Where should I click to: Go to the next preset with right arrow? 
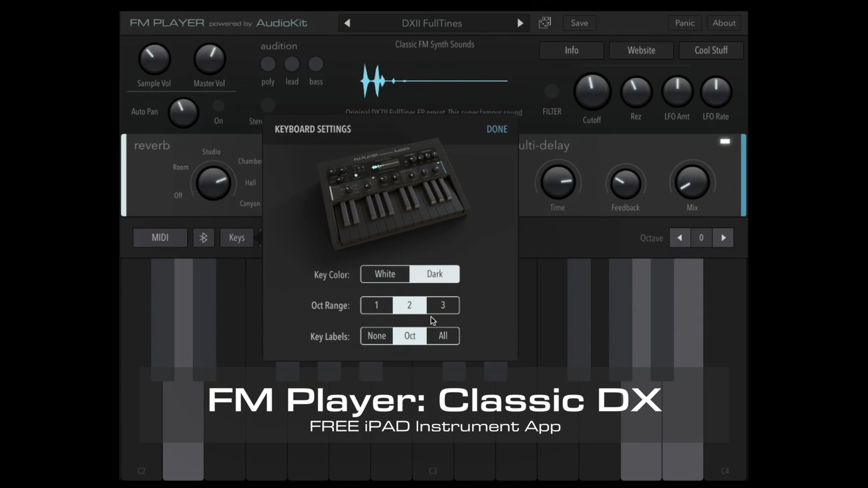pyautogui.click(x=520, y=23)
